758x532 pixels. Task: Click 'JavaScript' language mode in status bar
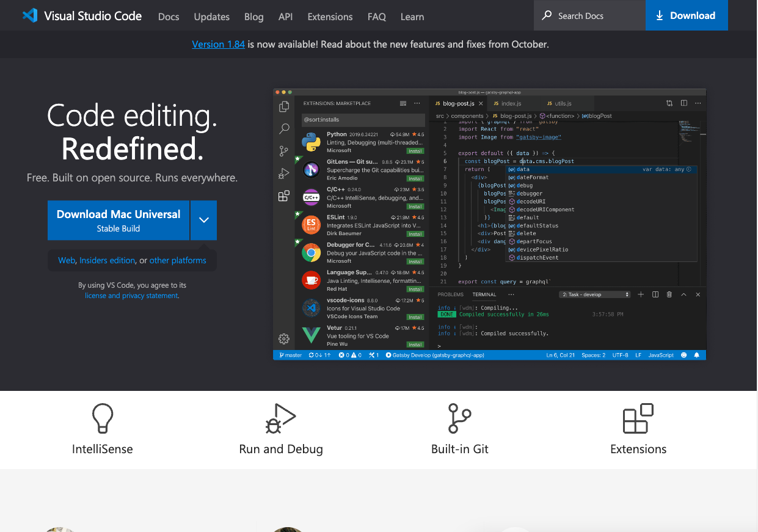point(661,355)
